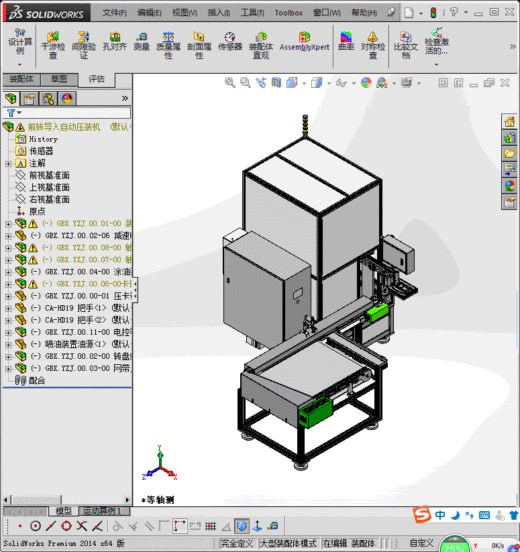The height and width of the screenshot is (552, 520).
Task: Expand more manager tabs chevron
Action: click(x=125, y=98)
